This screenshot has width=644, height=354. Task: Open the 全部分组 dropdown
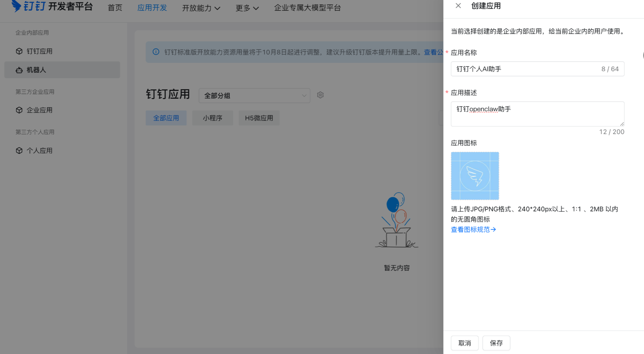[x=254, y=96]
